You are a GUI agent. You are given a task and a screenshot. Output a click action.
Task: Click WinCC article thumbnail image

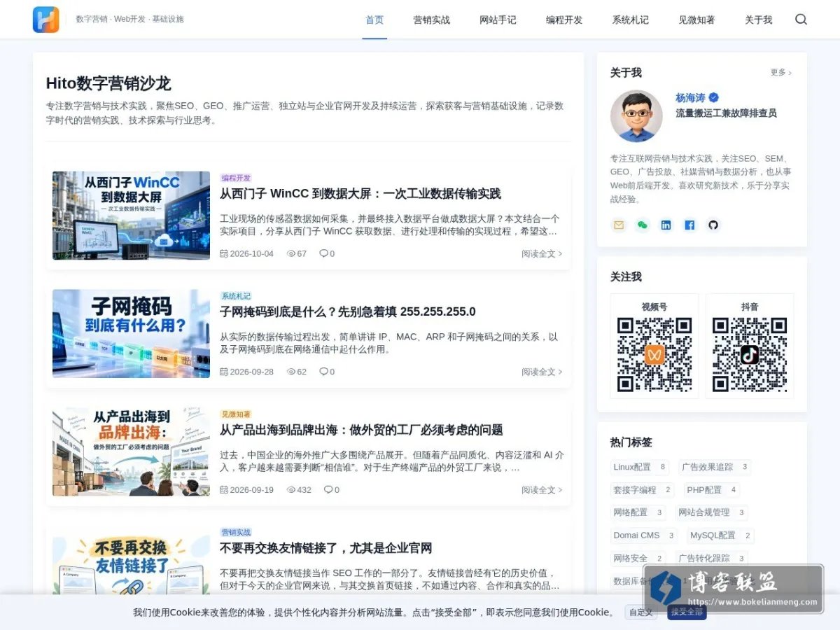tap(131, 216)
